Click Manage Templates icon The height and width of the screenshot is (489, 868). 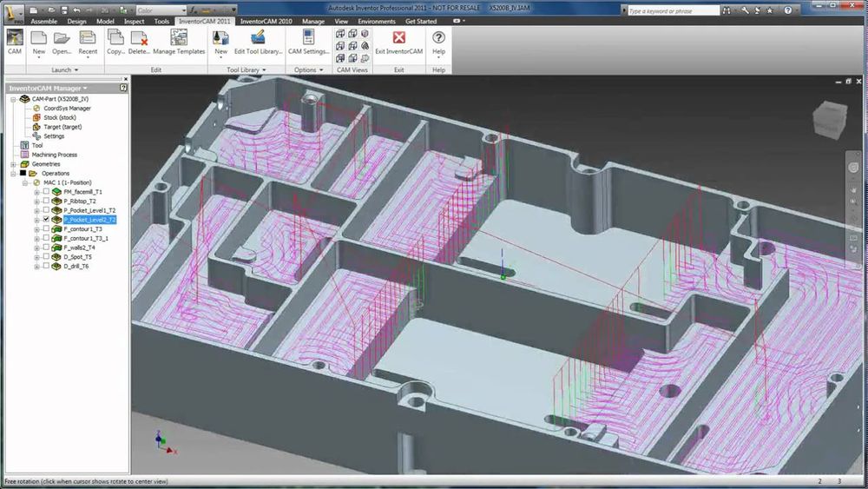pyautogui.click(x=179, y=42)
